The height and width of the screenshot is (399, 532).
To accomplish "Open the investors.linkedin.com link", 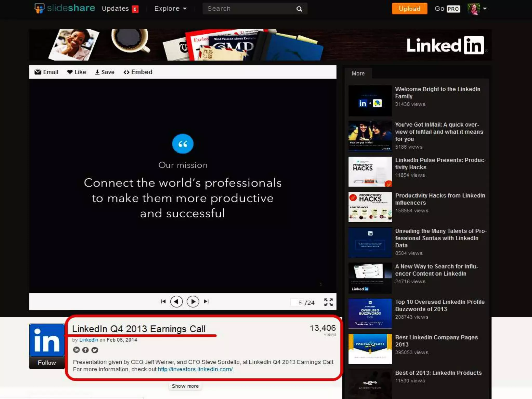I will pyautogui.click(x=195, y=369).
